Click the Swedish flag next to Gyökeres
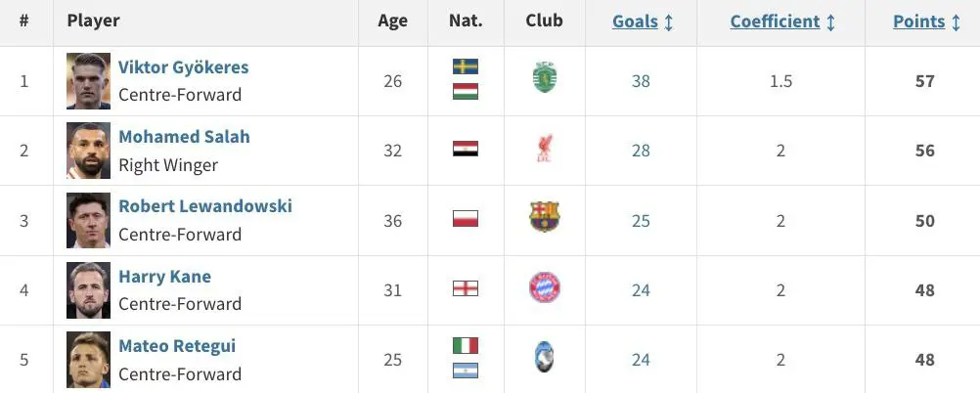Viewport: 980px width, 393px height. [x=466, y=66]
